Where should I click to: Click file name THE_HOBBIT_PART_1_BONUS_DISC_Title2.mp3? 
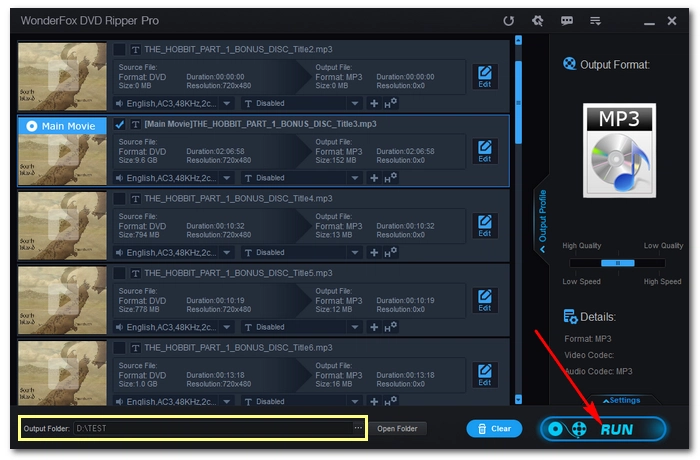[x=238, y=50]
